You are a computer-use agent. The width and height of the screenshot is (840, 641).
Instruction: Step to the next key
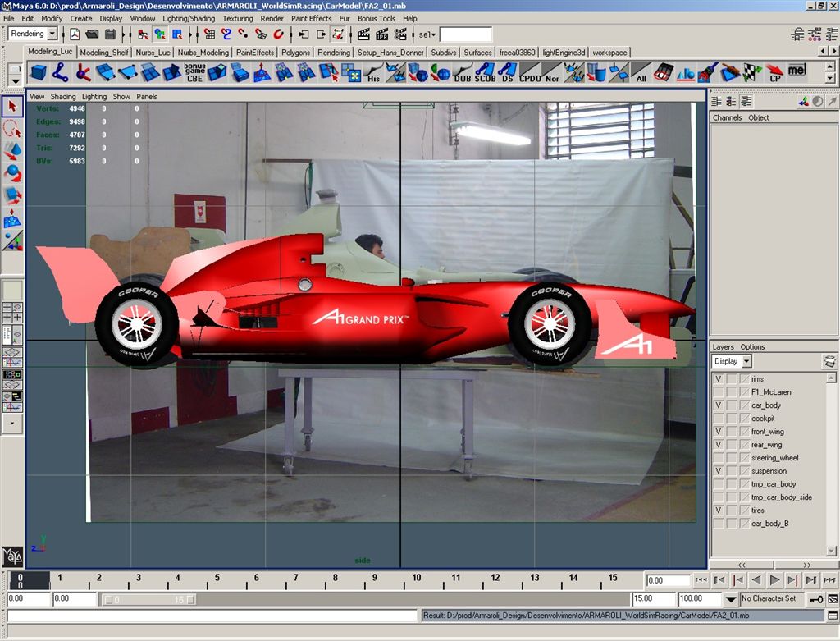pyautogui.click(x=793, y=580)
